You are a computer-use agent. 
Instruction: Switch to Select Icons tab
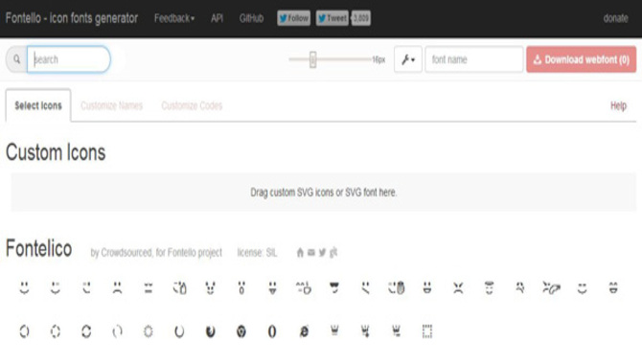tap(38, 105)
